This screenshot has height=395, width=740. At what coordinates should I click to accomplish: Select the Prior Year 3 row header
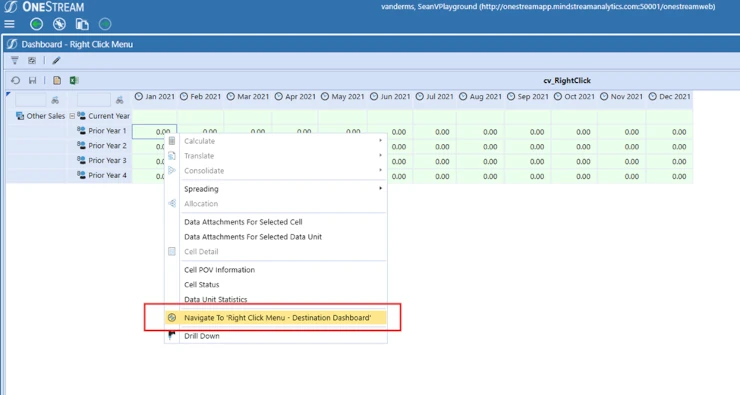[102, 160]
